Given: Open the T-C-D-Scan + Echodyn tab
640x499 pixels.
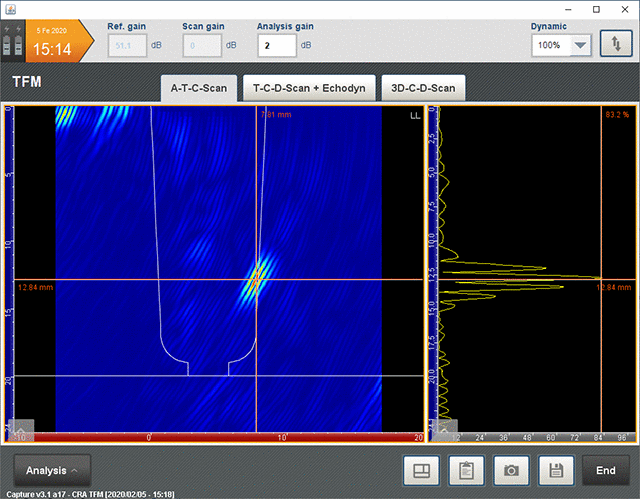Looking at the screenshot, I should pos(309,88).
